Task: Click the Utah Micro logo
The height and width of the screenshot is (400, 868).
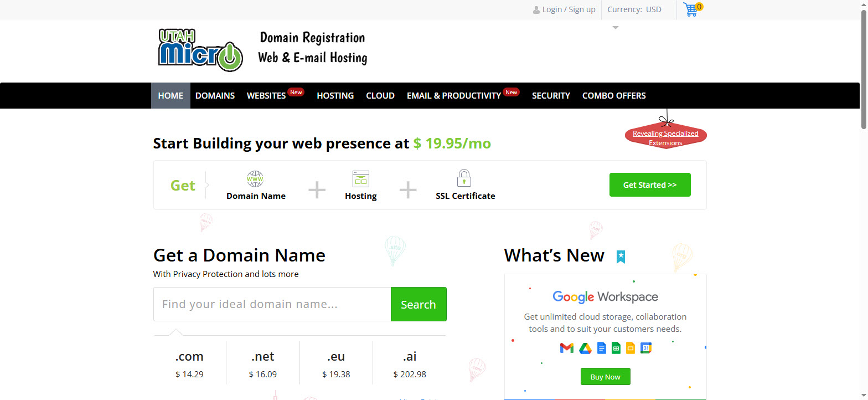Action: point(200,50)
